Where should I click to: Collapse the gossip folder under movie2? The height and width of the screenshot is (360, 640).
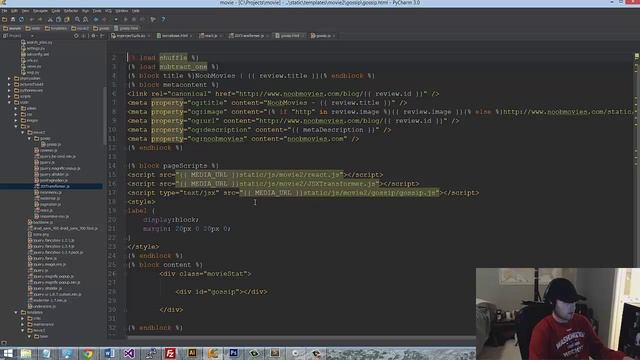pyautogui.click(x=29, y=138)
